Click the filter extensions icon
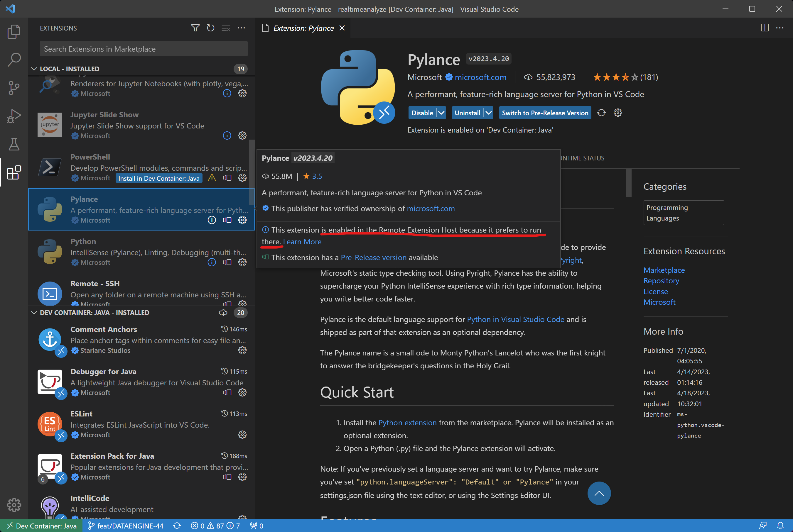 point(195,28)
